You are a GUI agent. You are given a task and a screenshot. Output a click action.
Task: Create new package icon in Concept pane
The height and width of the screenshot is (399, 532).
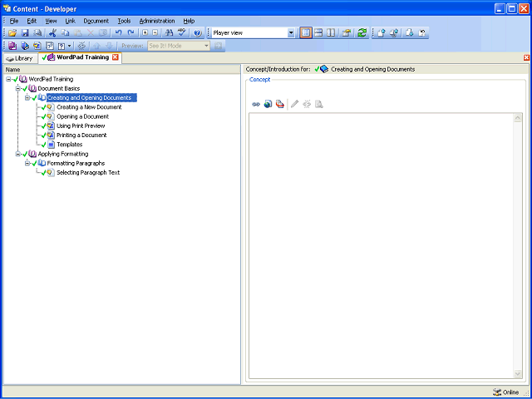(x=280, y=104)
